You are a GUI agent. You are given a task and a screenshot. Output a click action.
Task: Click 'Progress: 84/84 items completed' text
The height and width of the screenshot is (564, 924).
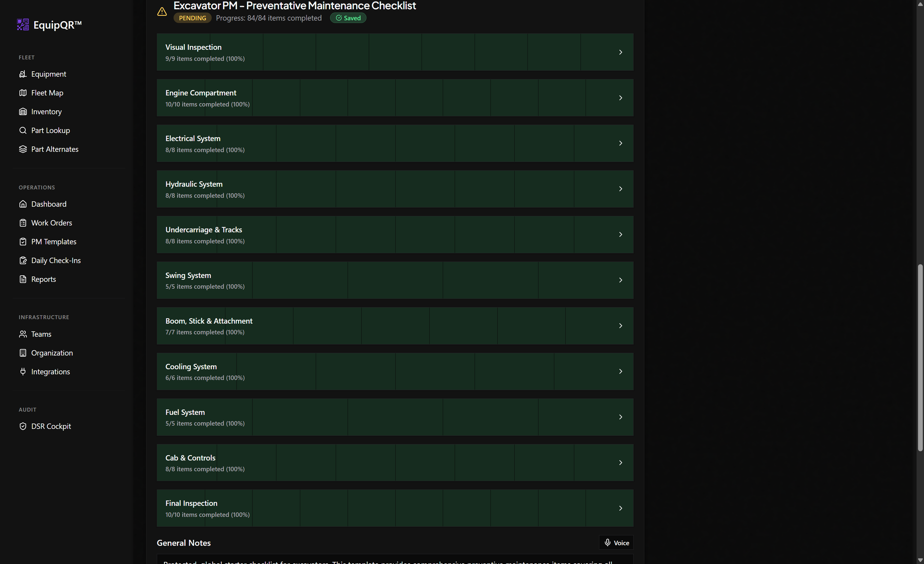[x=269, y=18]
